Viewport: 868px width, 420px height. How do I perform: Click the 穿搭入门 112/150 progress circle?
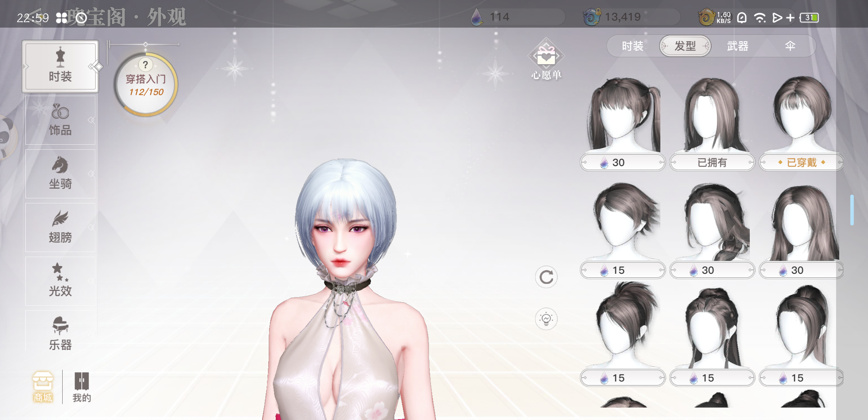(146, 85)
